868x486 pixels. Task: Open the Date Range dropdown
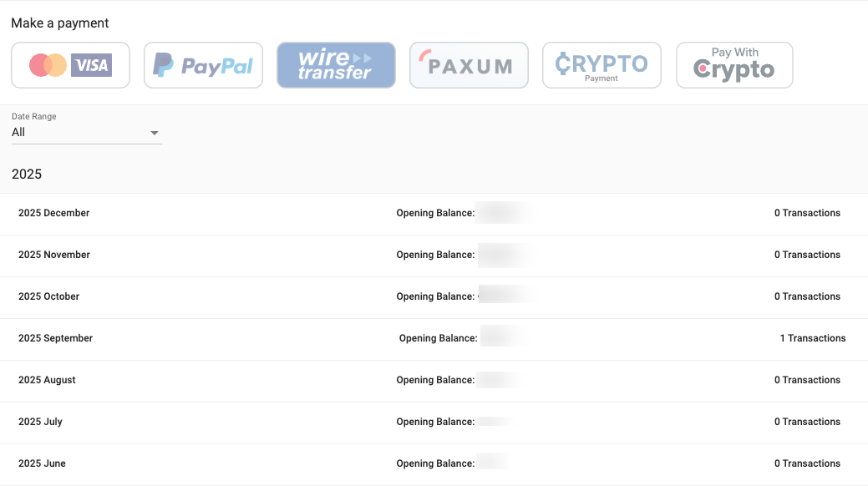155,132
